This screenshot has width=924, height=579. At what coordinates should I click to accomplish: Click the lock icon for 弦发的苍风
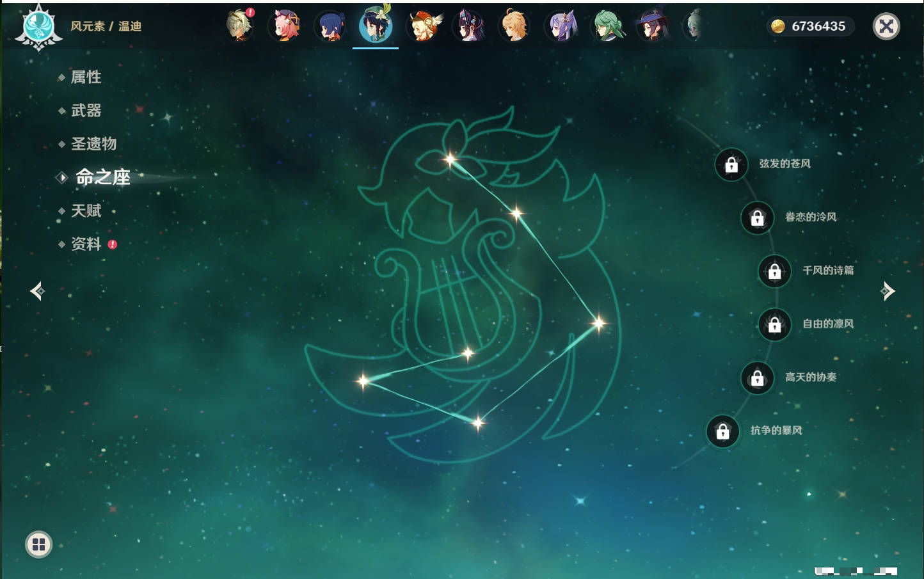click(731, 165)
